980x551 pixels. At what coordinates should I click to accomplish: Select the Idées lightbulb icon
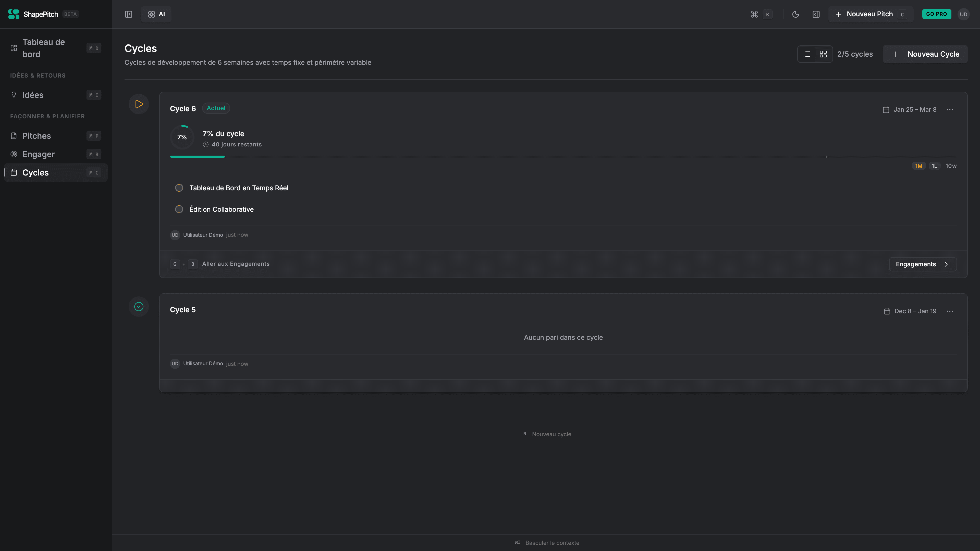point(14,95)
